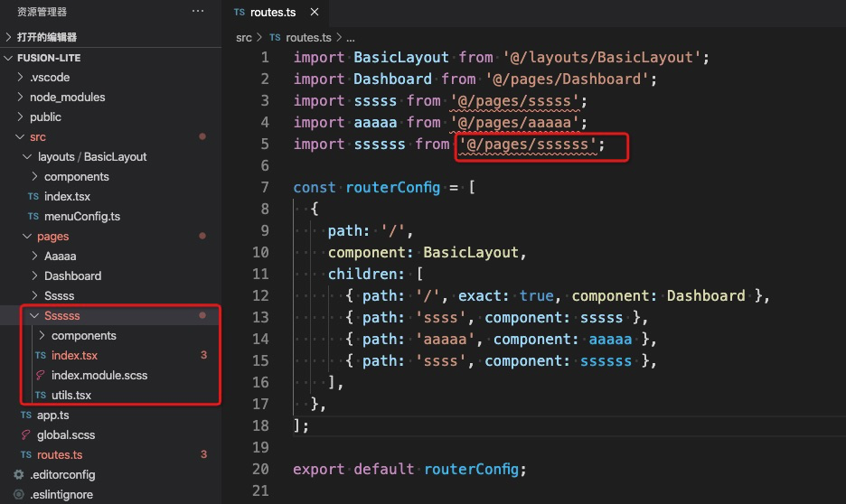Click the '@/pages/ssssss' import path

[x=528, y=145]
